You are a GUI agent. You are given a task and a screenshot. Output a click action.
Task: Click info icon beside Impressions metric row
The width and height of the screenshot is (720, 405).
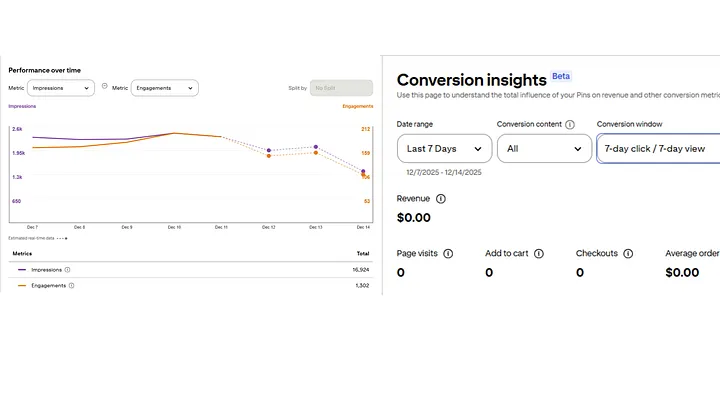pos(67,269)
